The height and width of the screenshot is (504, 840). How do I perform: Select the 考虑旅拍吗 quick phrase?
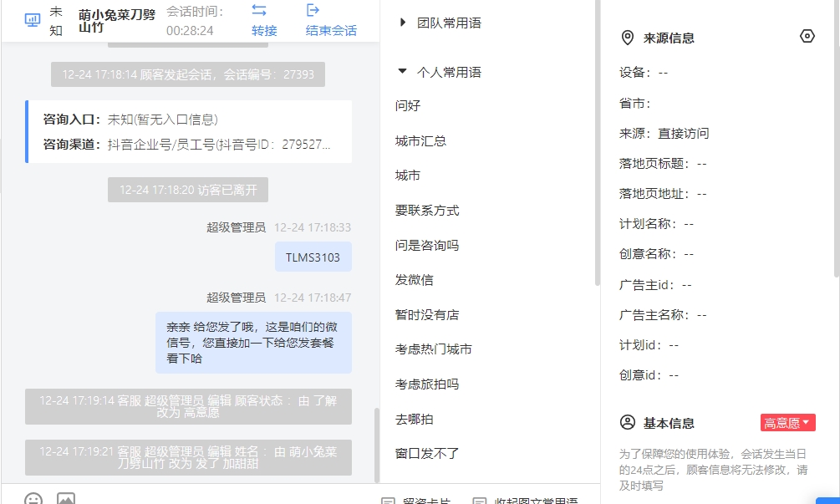(x=427, y=384)
